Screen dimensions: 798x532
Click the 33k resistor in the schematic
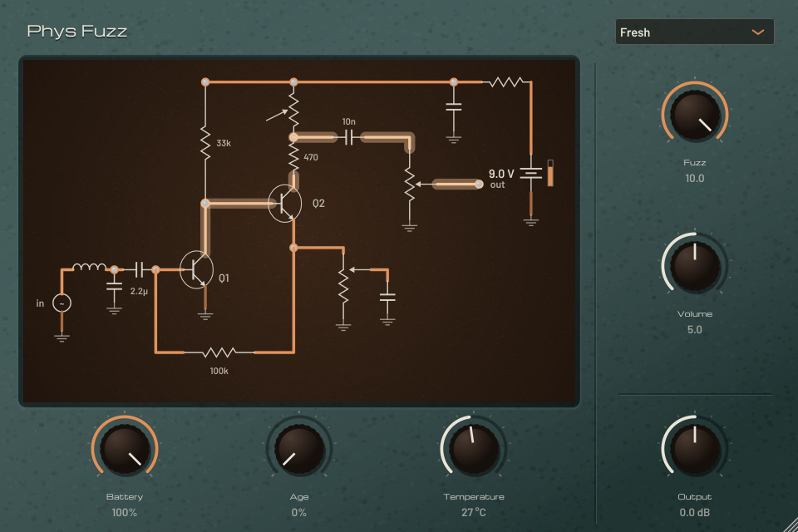click(205, 142)
